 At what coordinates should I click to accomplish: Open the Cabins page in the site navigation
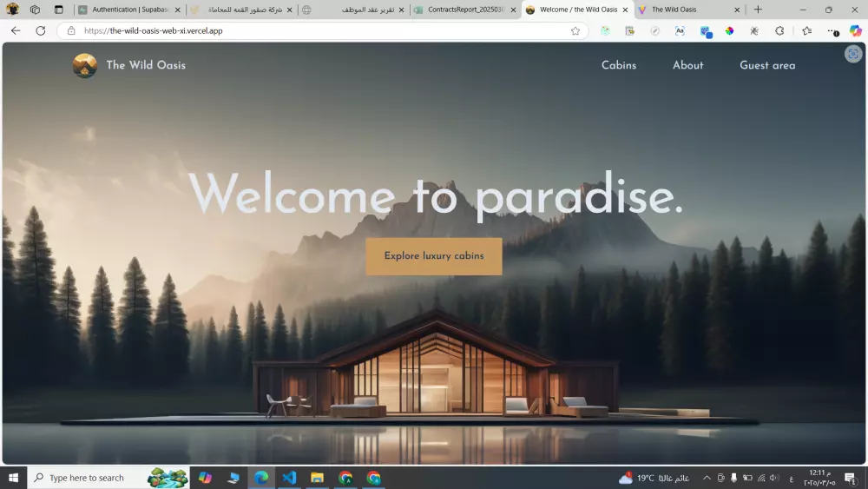pos(618,65)
